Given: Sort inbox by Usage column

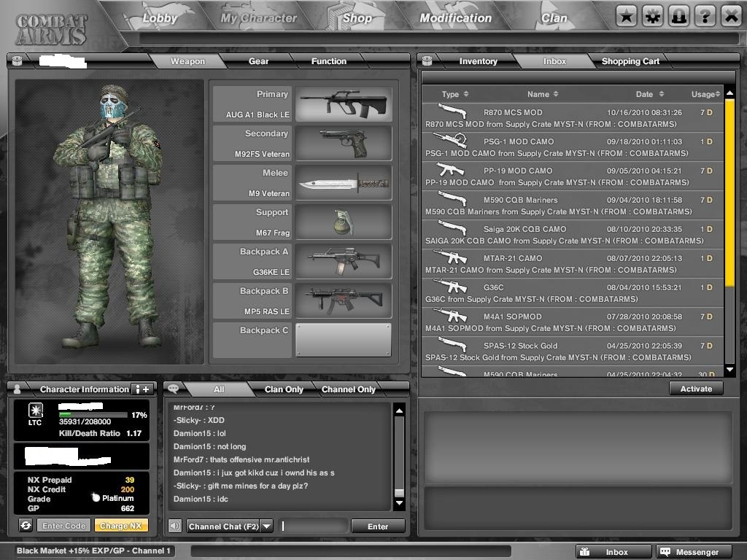Looking at the screenshot, I should pos(705,94).
